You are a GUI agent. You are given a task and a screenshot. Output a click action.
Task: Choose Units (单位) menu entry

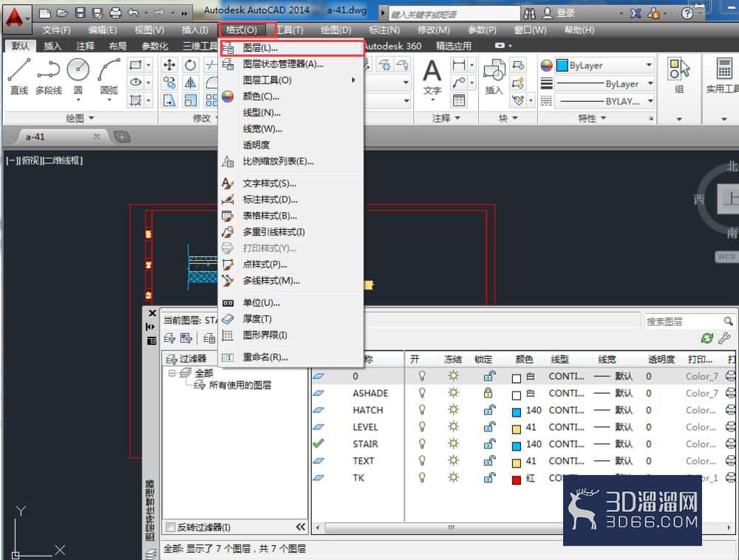(291, 303)
